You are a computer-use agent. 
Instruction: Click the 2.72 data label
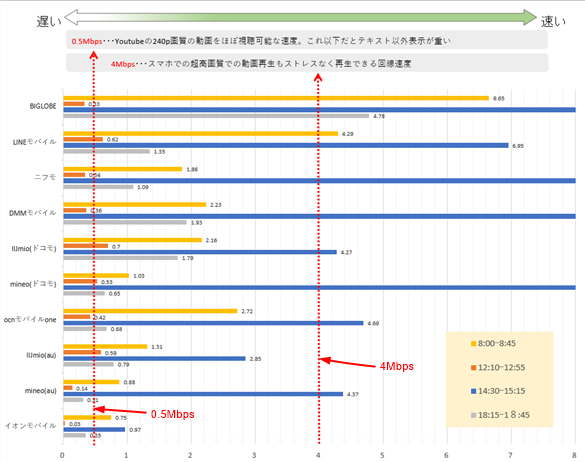click(247, 311)
